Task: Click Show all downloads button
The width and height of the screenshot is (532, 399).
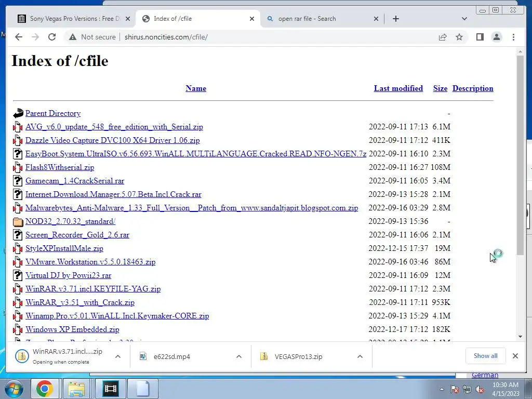Action: click(x=486, y=356)
